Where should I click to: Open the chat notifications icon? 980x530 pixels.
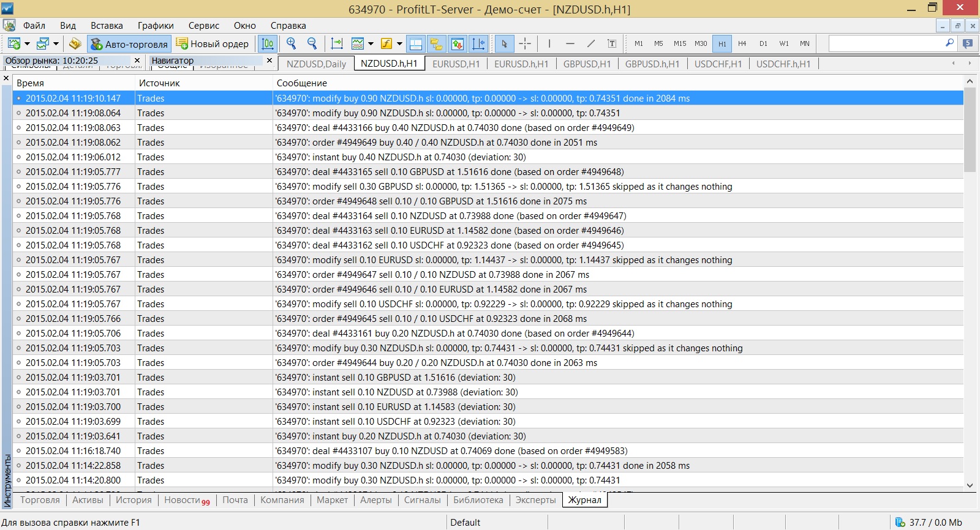click(x=968, y=43)
